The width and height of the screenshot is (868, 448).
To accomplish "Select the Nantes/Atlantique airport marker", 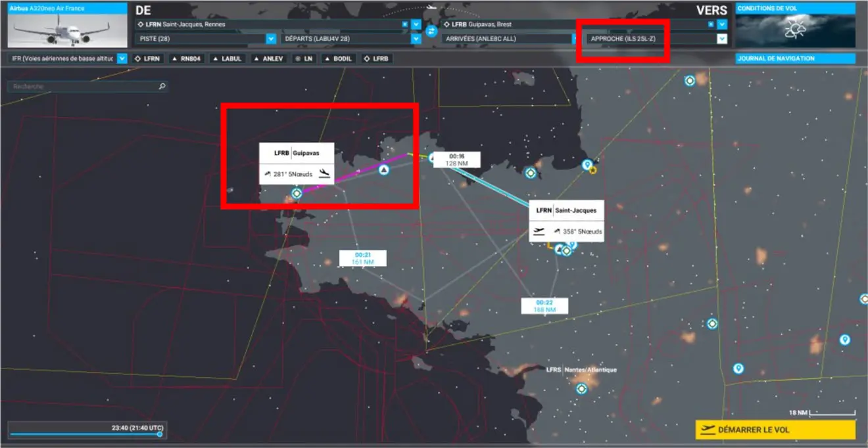I will click(x=581, y=389).
